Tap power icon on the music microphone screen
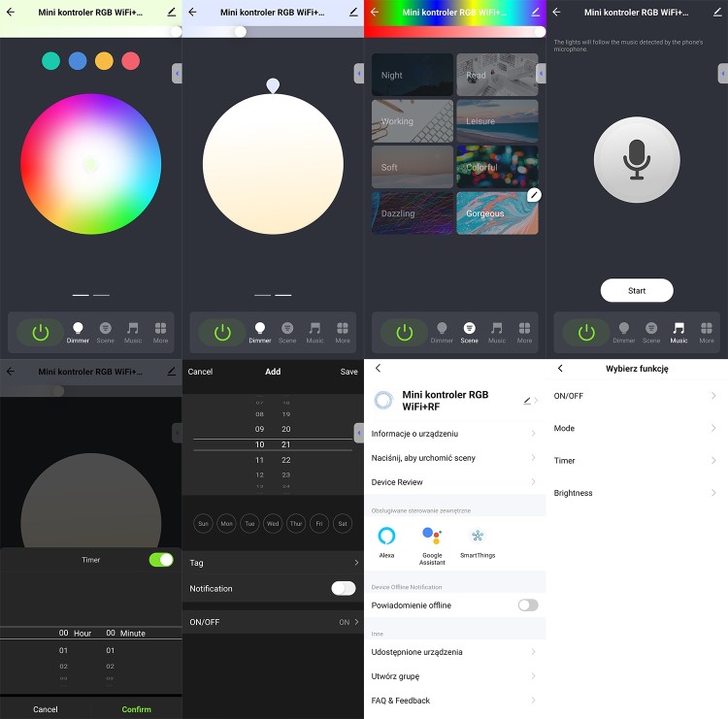This screenshot has height=719, width=728. [x=586, y=333]
